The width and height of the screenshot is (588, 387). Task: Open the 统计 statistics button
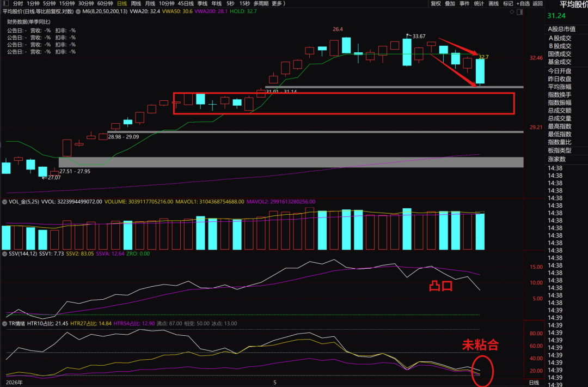479,3
